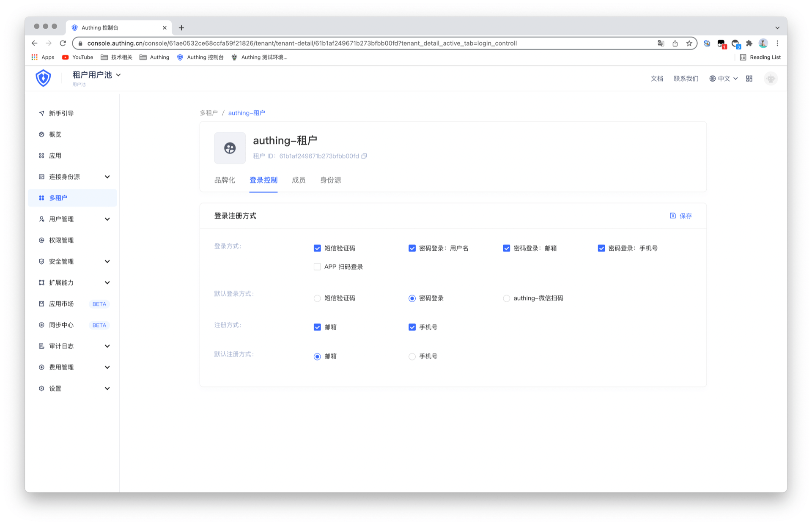The width and height of the screenshot is (812, 525).
Task: Click the Authing shield logo
Action: [x=43, y=78]
